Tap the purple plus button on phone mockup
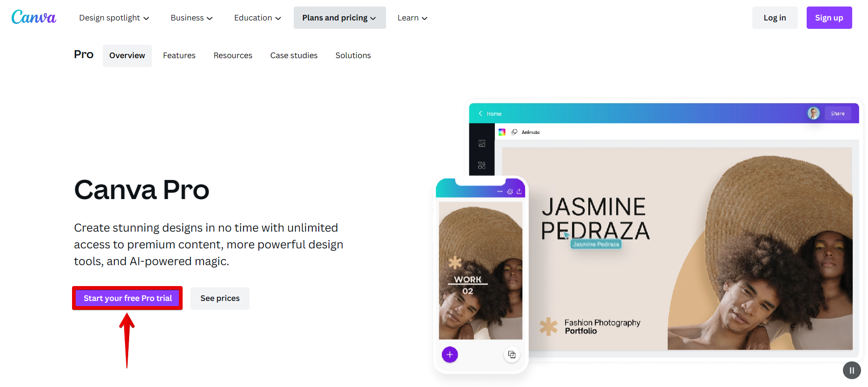 449,354
